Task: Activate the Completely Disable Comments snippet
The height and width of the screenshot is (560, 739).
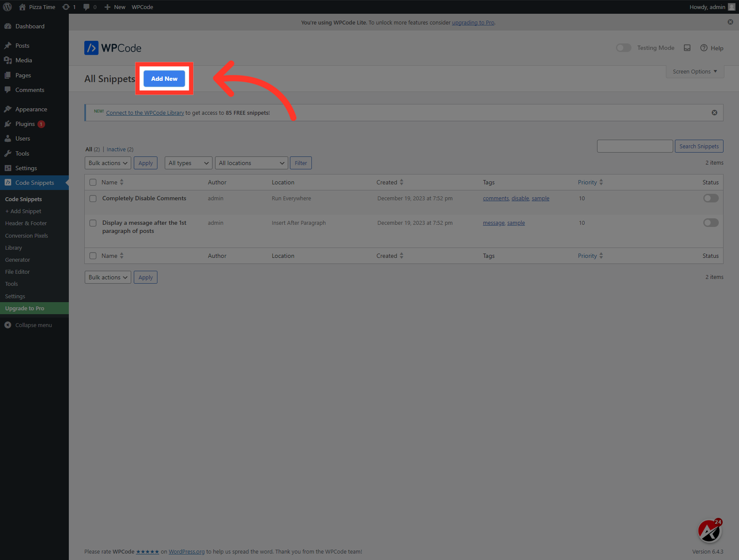Action: tap(711, 198)
